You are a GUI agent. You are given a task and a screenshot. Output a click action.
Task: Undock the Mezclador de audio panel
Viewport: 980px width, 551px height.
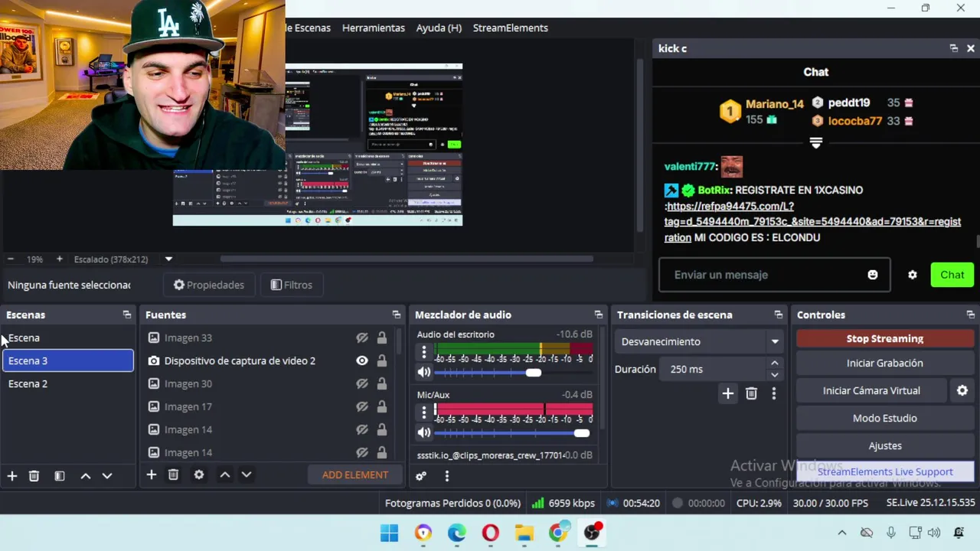click(x=599, y=315)
